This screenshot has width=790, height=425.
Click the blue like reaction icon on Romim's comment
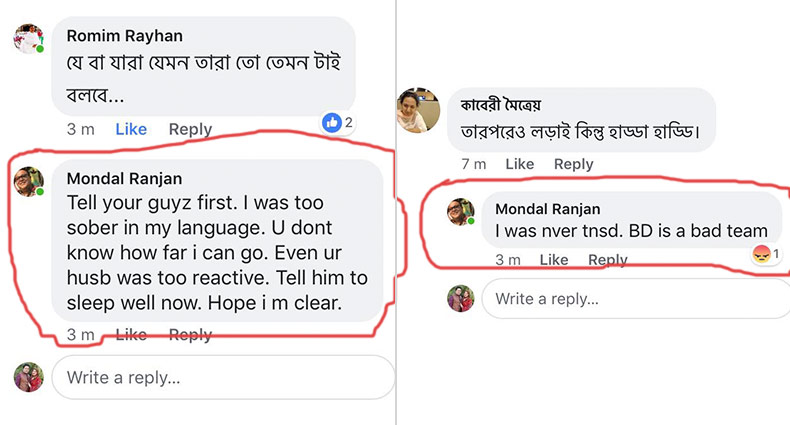[332, 123]
